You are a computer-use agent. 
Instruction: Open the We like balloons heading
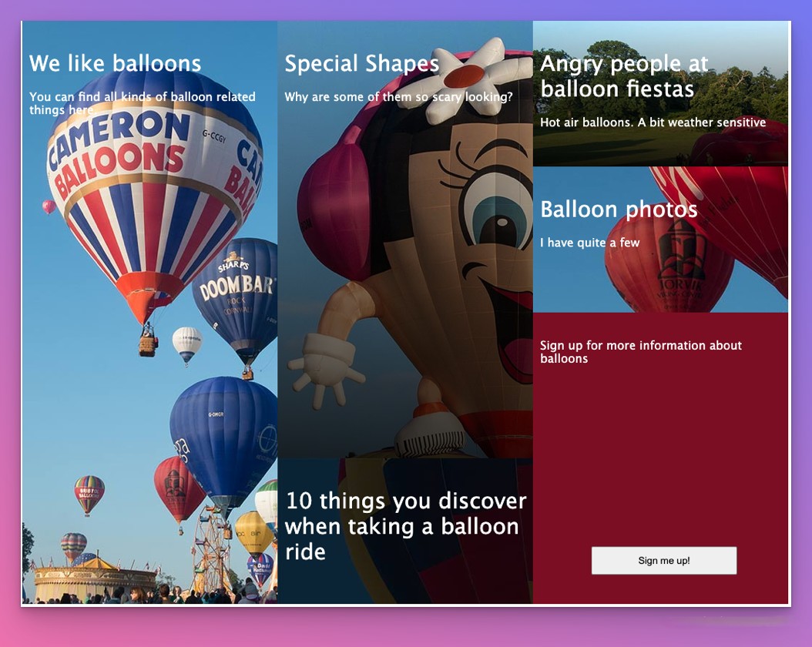[115, 63]
